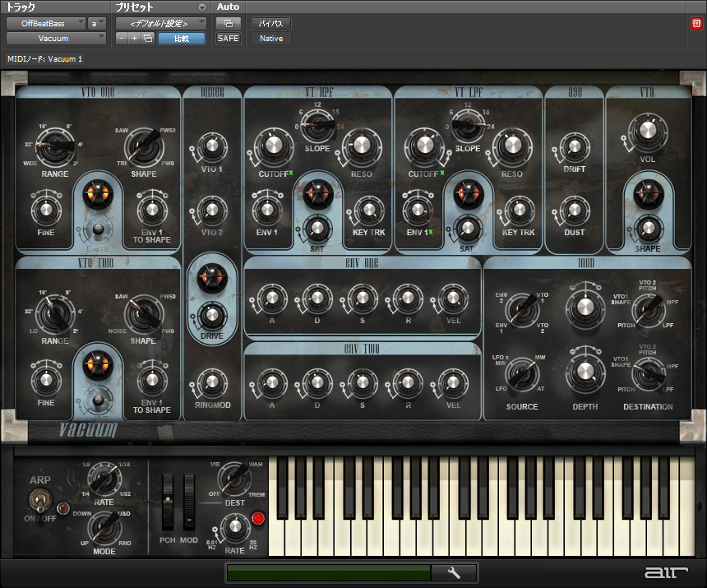Click the VTO ONE RANGE selector
Image resolution: width=707 pixels, height=588 pixels.
(x=55, y=146)
